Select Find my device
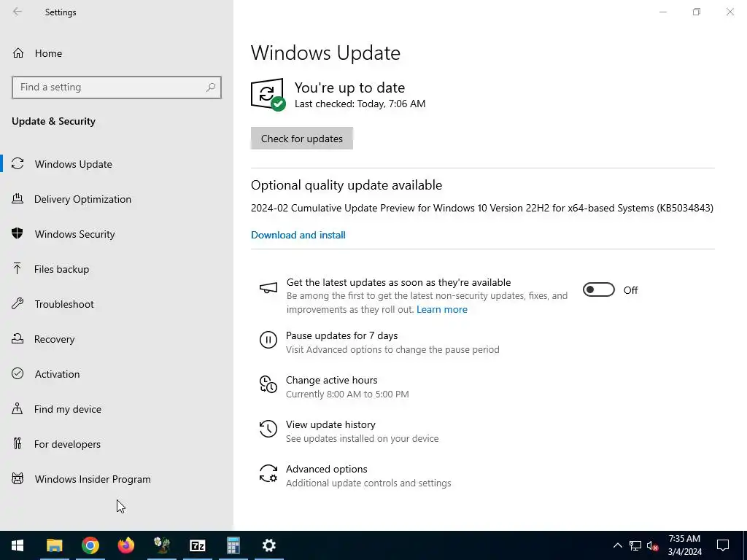This screenshot has width=747, height=560. click(117, 409)
